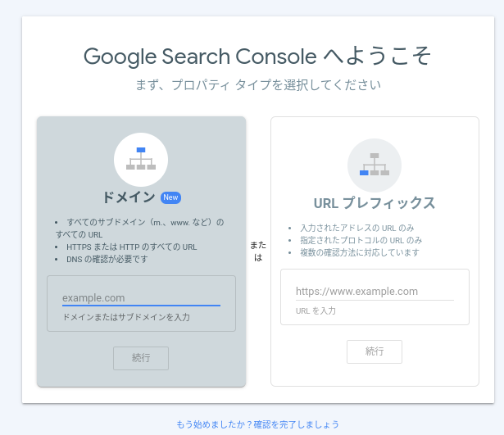Click the DNS の確認が必要です bullet
The width and height of the screenshot is (504, 435).
[107, 259]
